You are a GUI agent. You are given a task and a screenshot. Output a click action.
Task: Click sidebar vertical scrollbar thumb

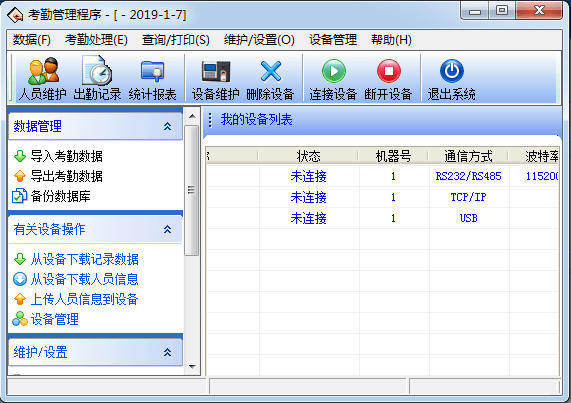coord(192,190)
